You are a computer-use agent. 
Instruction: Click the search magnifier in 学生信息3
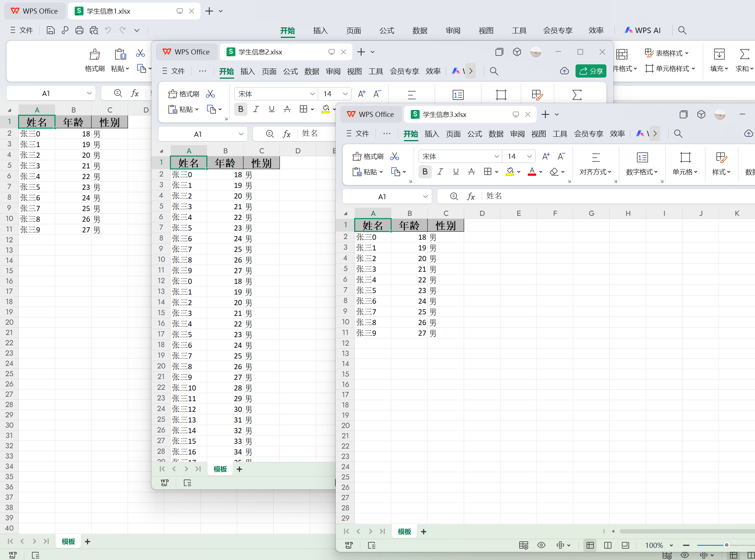[678, 134]
